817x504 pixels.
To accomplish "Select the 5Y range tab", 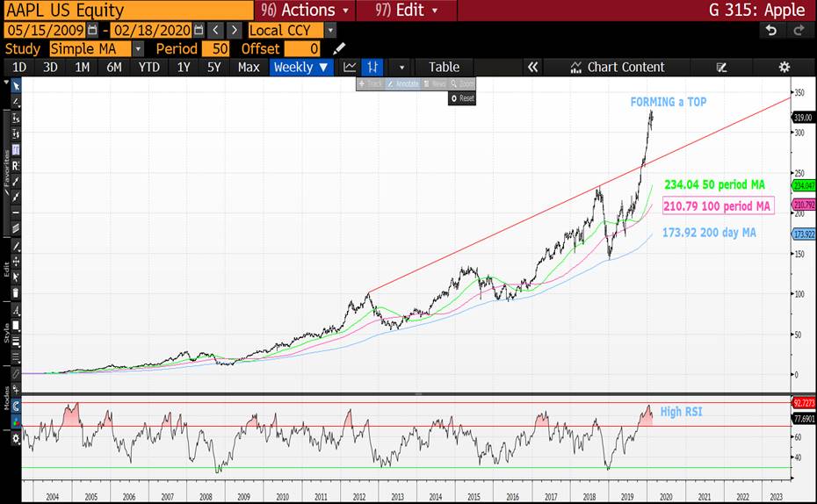I will click(214, 67).
